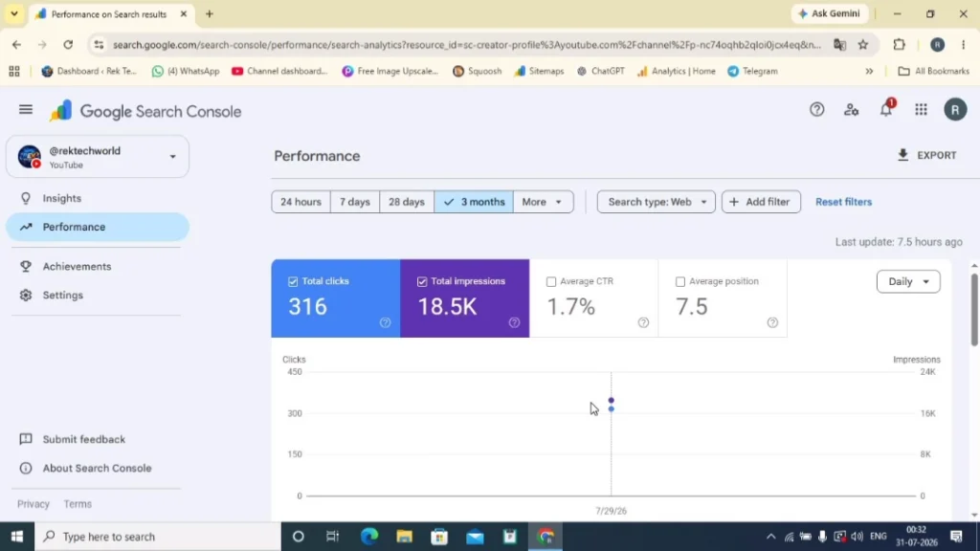This screenshot has width=980, height=551.
Task: Open the Privacy link
Action: pos(33,503)
